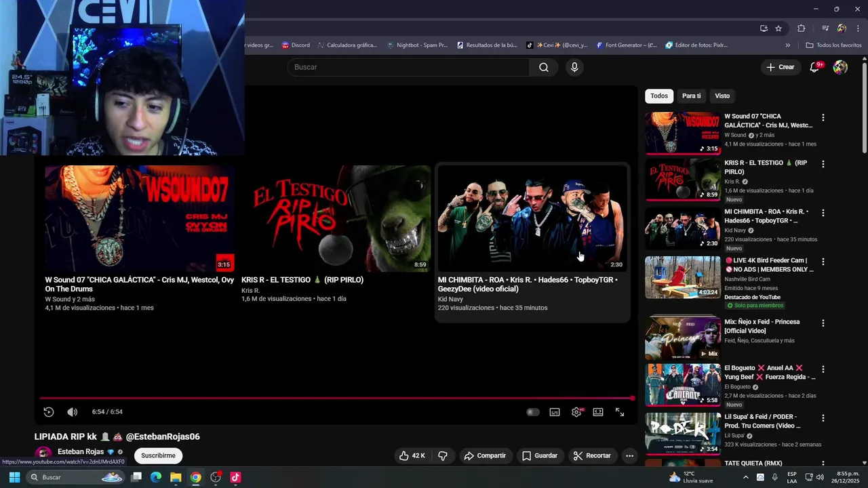The height and width of the screenshot is (488, 868).
Task: Open Todos los favoritos folder
Action: [834, 45]
